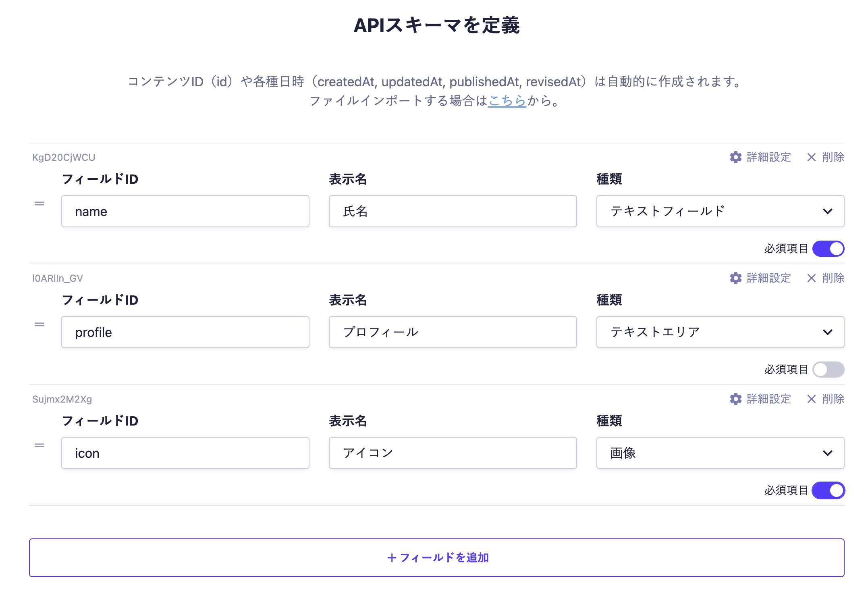The image size is (868, 594).
Task: Click the gear icon for the icon field
Action: coord(735,399)
